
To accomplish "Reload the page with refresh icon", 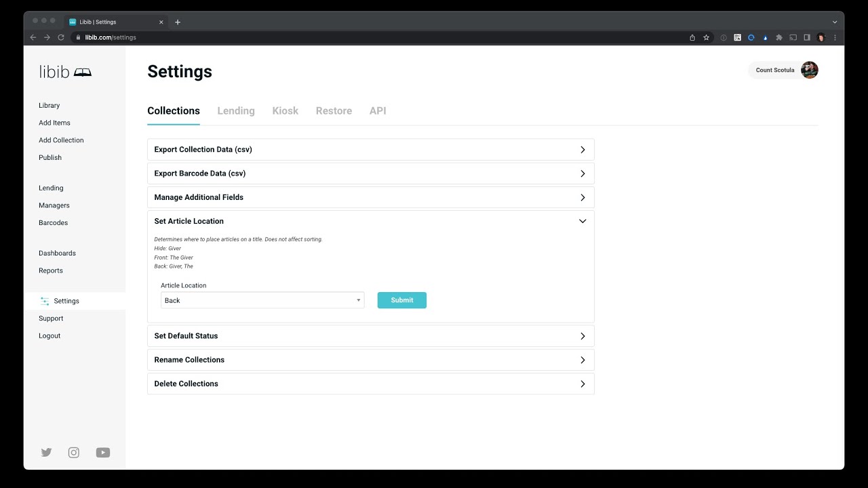I will 61,37.
